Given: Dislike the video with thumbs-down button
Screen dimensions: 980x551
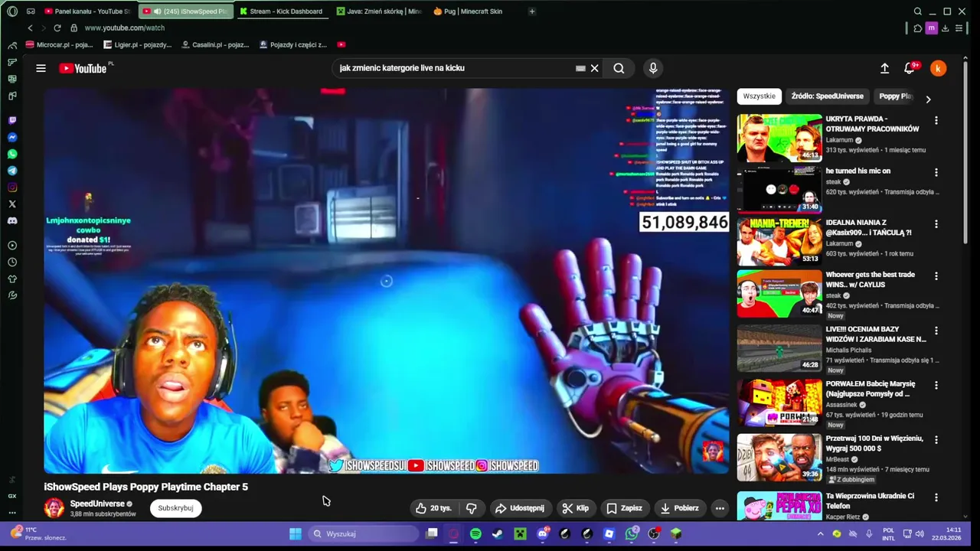Looking at the screenshot, I should pyautogui.click(x=472, y=508).
